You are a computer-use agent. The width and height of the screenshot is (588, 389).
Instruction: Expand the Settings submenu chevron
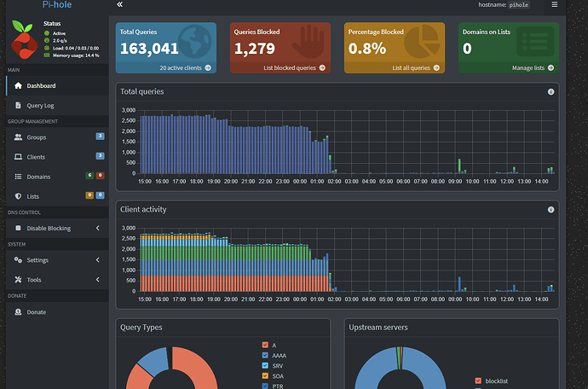97,260
